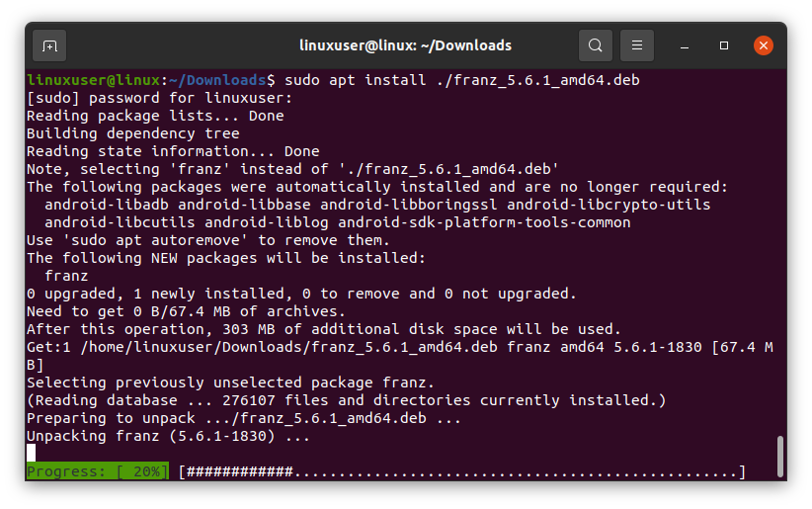Click the 'android-libadb' package name
812x509 pixels.
[107, 205]
